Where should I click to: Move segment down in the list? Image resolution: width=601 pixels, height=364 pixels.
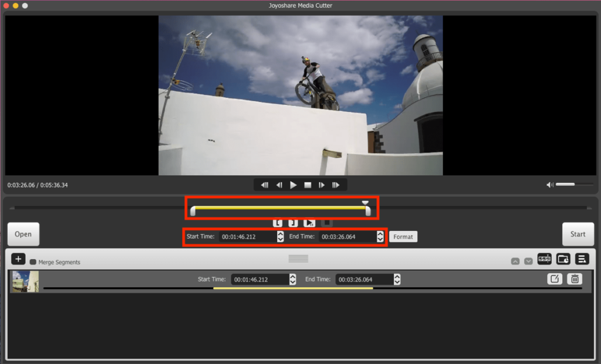pos(528,261)
